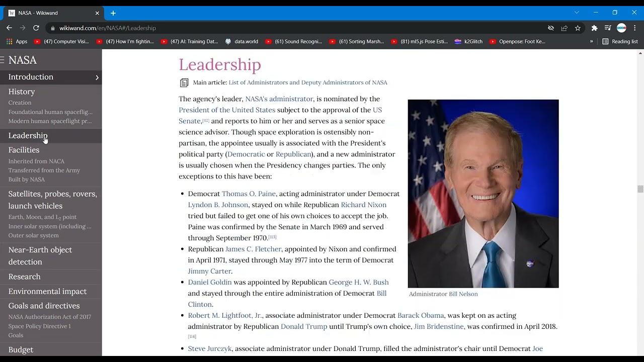Open the How I'm fightin... bookmark
Viewport: 644px width, 362px height.
[x=125, y=42]
